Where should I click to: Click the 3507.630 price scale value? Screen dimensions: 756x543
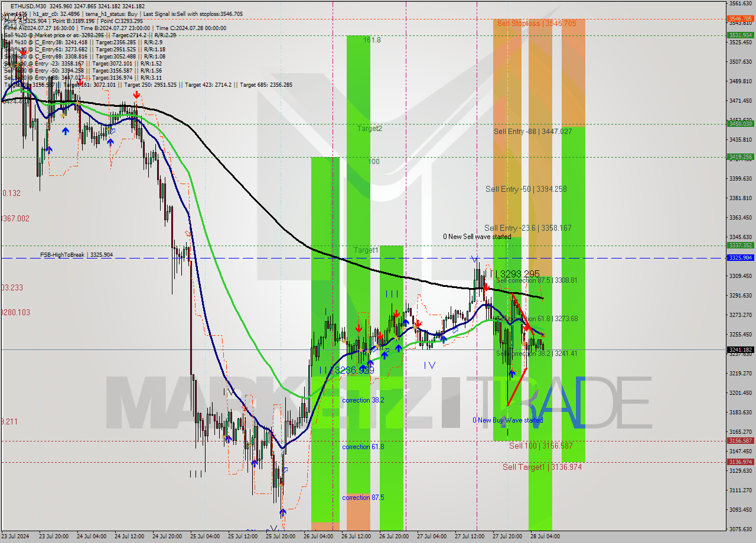(x=740, y=61)
